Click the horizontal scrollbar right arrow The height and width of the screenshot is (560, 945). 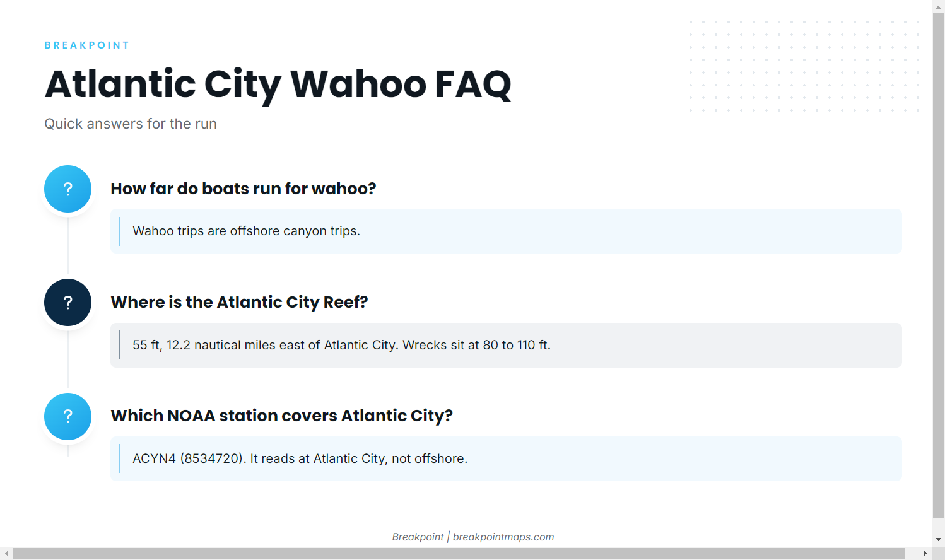point(925,553)
